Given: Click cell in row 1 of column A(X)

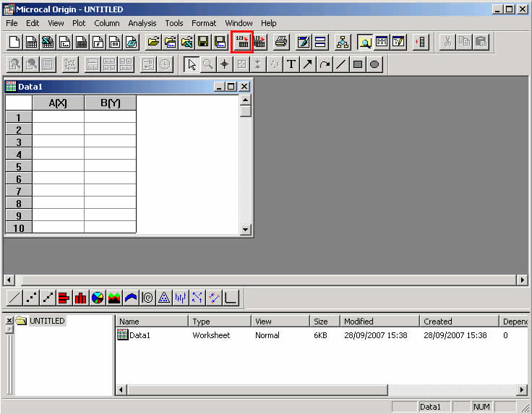Looking at the screenshot, I should (58, 117).
